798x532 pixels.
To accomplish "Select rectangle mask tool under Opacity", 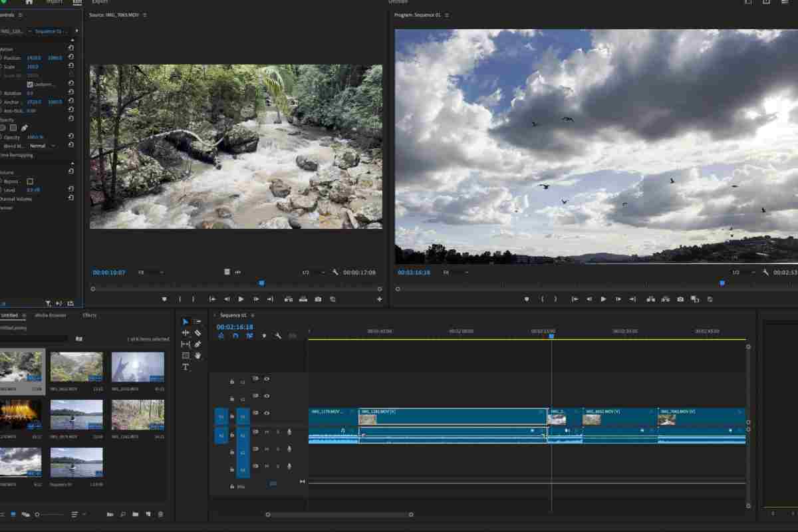I will [13, 128].
